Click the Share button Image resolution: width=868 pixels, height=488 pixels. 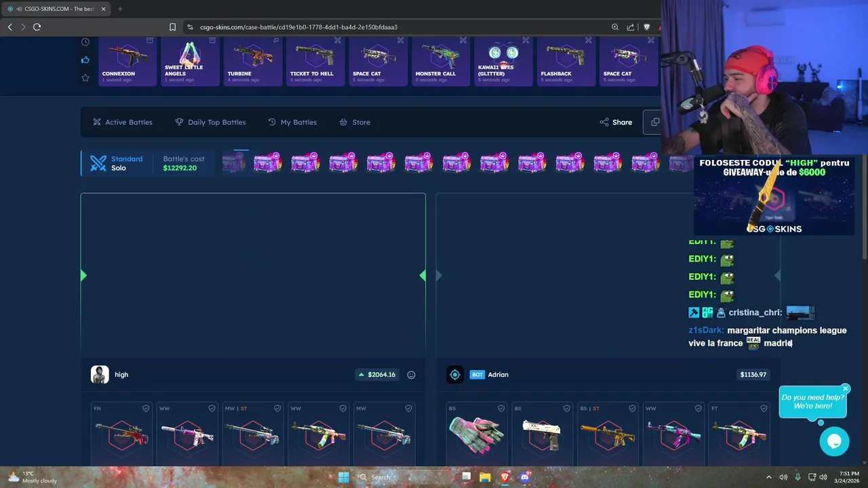click(x=616, y=122)
